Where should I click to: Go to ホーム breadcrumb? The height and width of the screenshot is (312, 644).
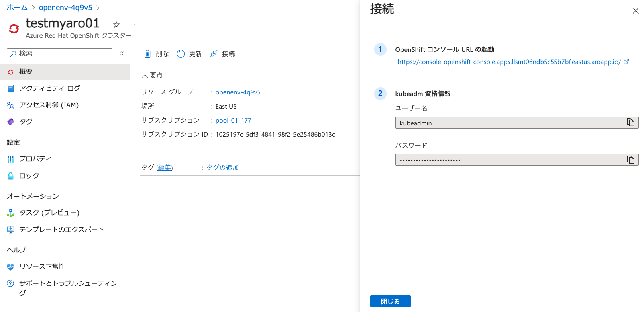[x=17, y=8]
